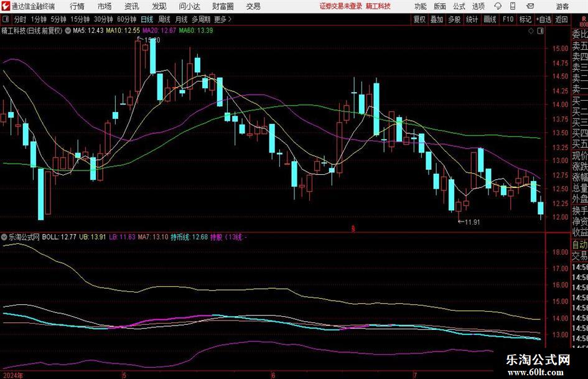Click the MA5: 12.43 indicator label
Screen dimensions: 588x379
pyautogui.click(x=88, y=30)
